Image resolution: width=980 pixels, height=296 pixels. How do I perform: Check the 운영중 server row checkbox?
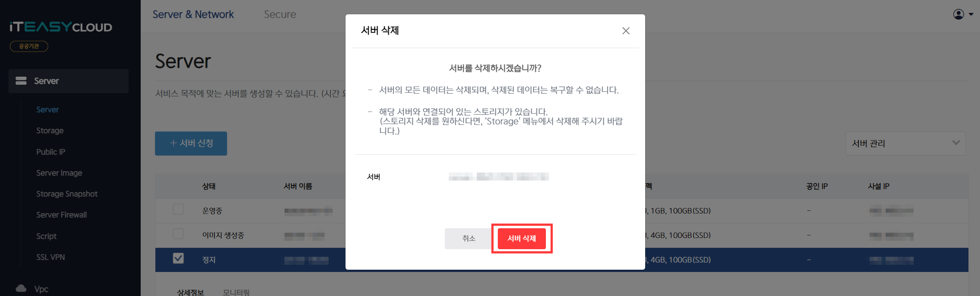(178, 209)
